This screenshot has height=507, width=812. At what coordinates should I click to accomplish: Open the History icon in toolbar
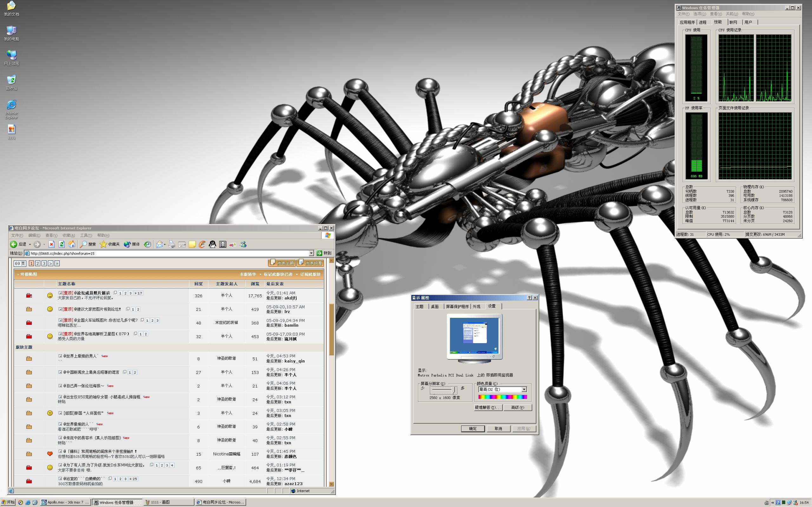click(147, 244)
